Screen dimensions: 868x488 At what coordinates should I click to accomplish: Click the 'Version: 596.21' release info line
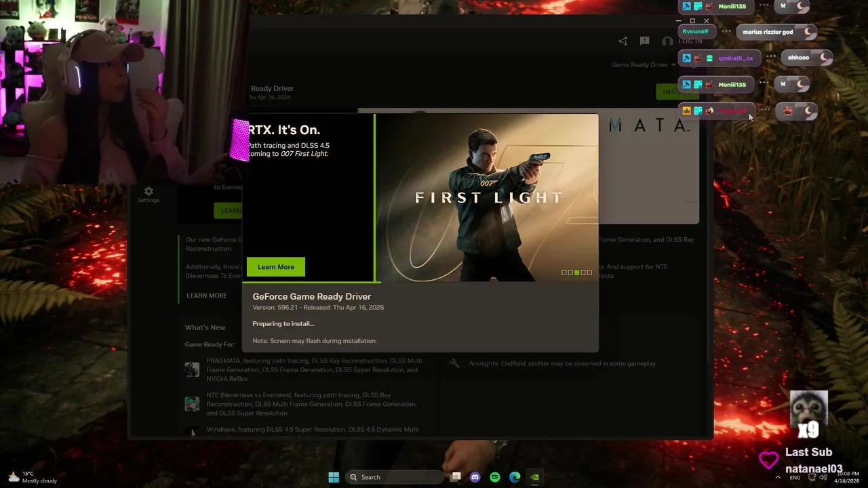click(318, 307)
